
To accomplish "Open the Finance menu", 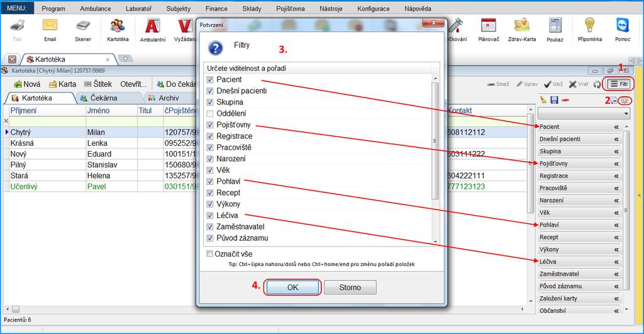I will tap(216, 8).
